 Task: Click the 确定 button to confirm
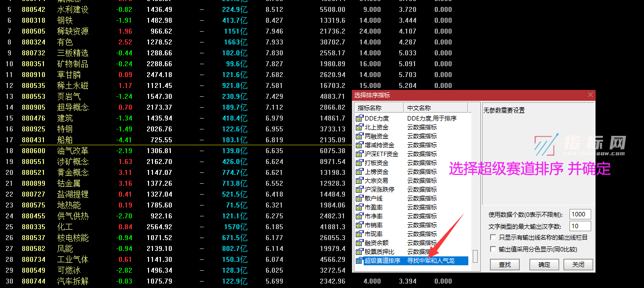click(544, 265)
